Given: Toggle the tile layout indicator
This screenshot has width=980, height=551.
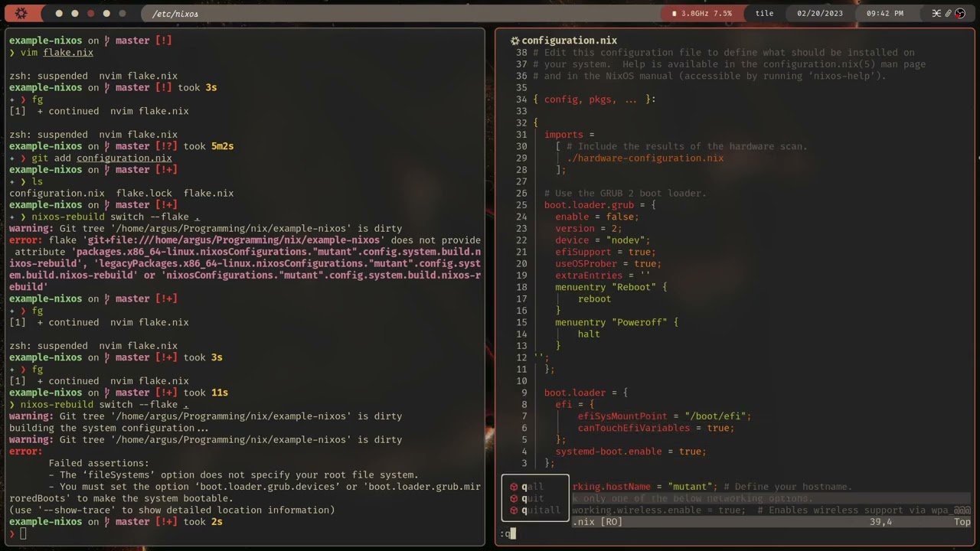Looking at the screenshot, I should coord(764,14).
